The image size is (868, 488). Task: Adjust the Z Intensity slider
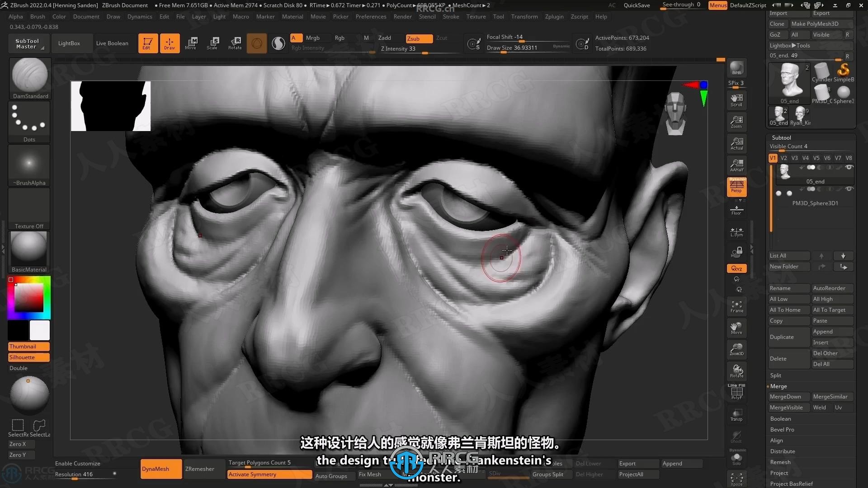pos(420,49)
